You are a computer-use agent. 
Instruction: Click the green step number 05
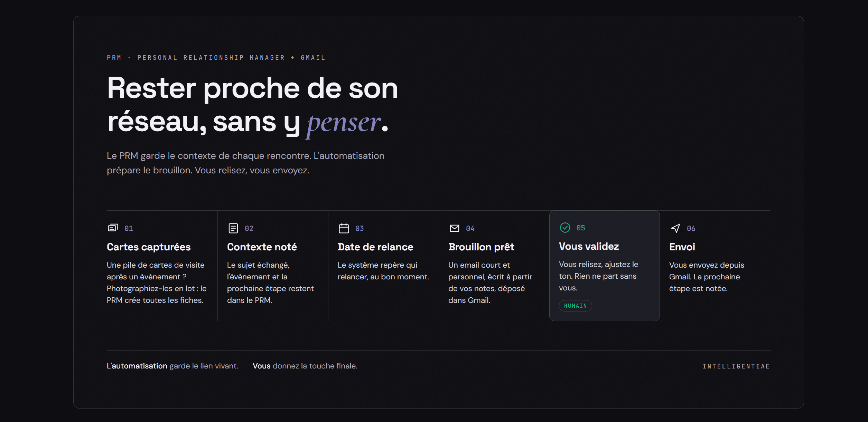click(x=581, y=228)
